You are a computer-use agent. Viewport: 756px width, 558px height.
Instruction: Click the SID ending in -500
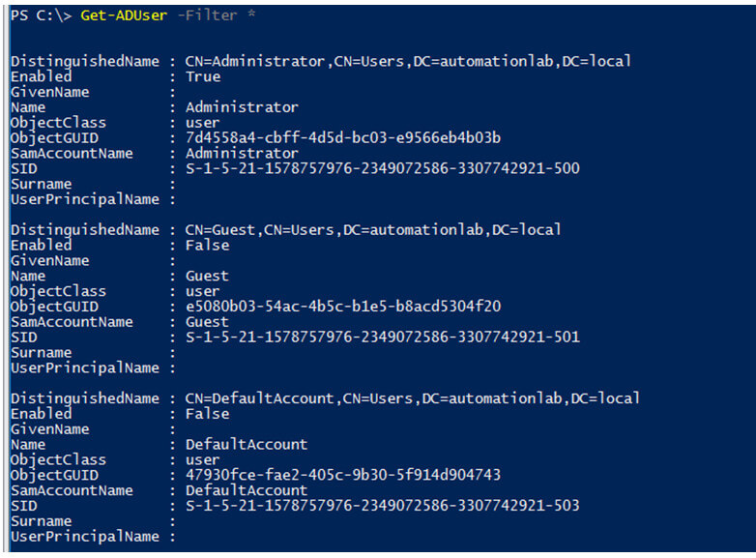pyautogui.click(x=383, y=169)
